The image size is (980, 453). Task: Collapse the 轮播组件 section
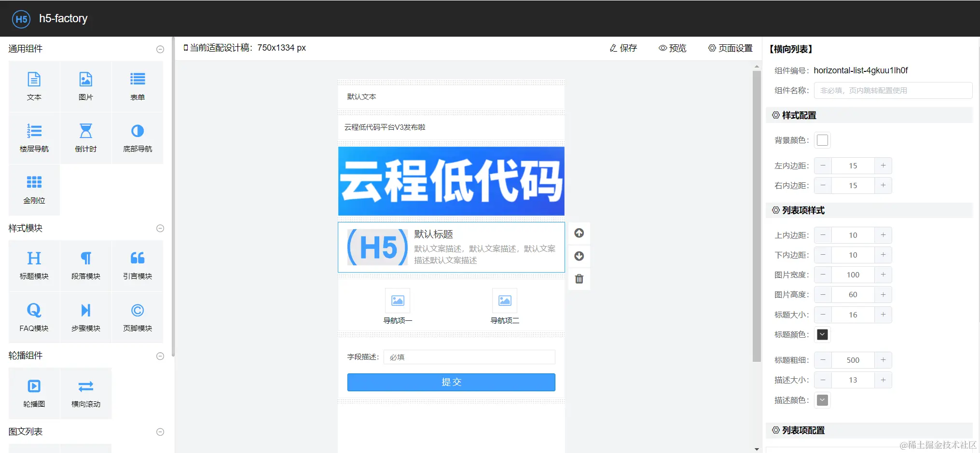pyautogui.click(x=160, y=356)
